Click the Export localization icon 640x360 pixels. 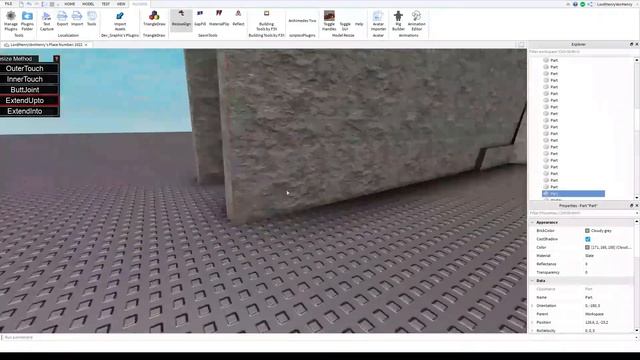62,19
